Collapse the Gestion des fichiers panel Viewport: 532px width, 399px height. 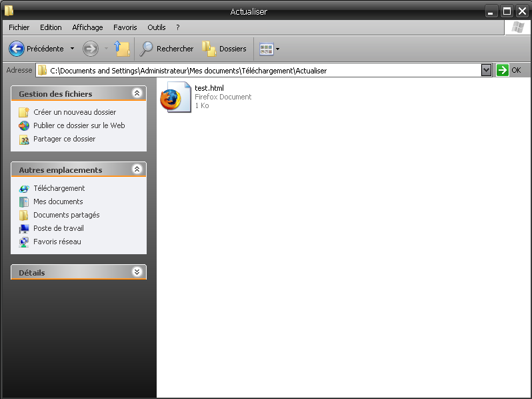coord(137,93)
